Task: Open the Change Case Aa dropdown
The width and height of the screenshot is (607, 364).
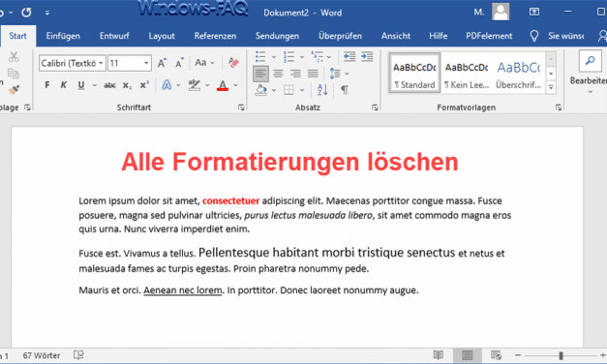Action: pyautogui.click(x=204, y=63)
